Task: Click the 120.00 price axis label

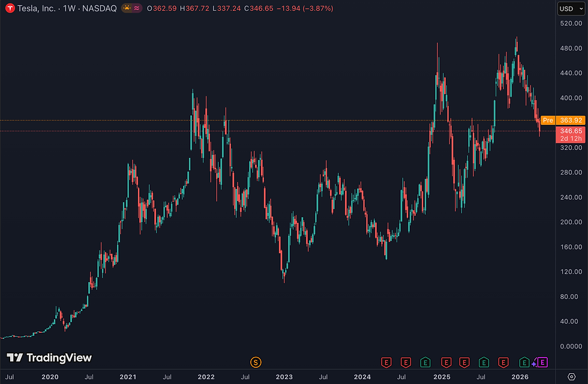Action: (571, 271)
